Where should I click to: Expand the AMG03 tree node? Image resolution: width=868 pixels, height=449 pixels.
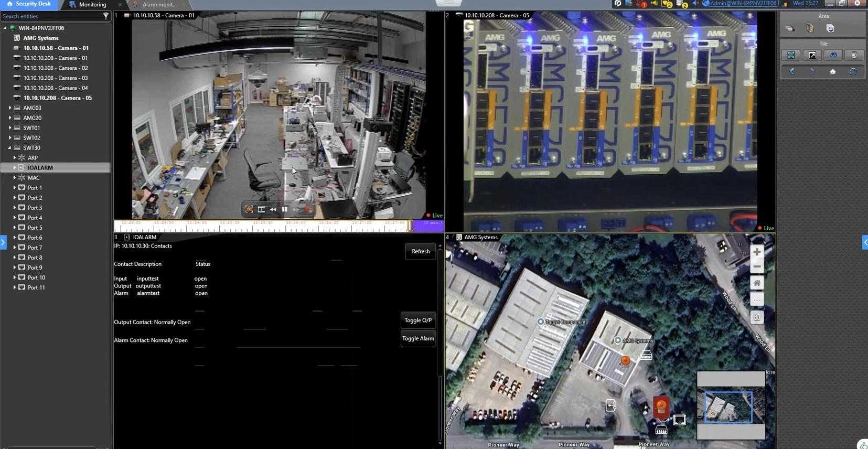pos(10,108)
